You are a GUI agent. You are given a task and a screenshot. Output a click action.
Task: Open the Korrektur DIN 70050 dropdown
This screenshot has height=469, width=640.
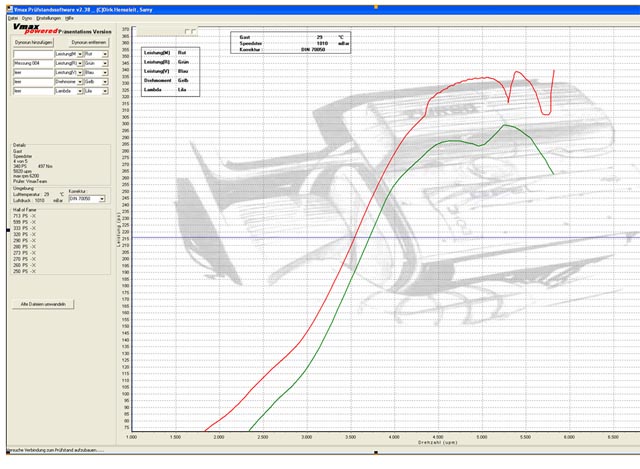click(103, 199)
